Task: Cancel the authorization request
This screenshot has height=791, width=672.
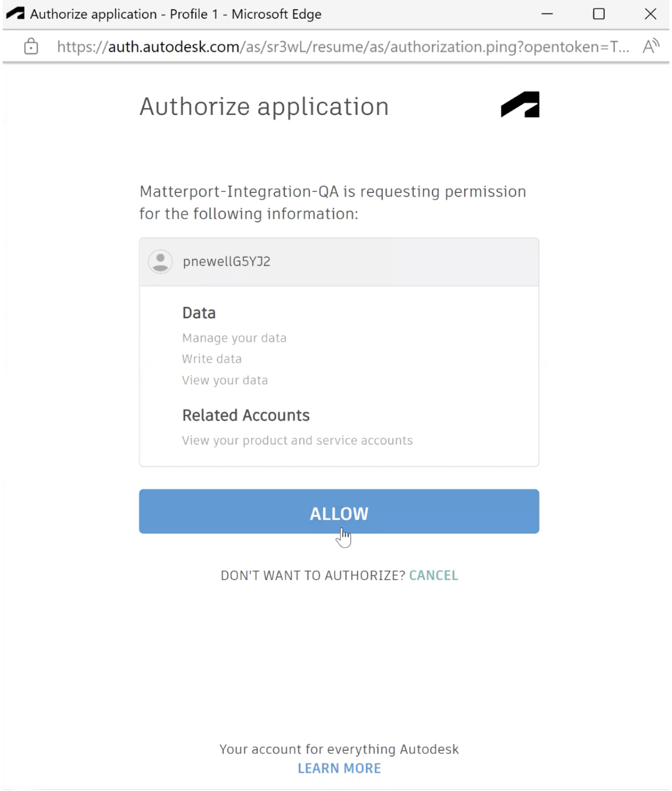Action: [433, 576]
